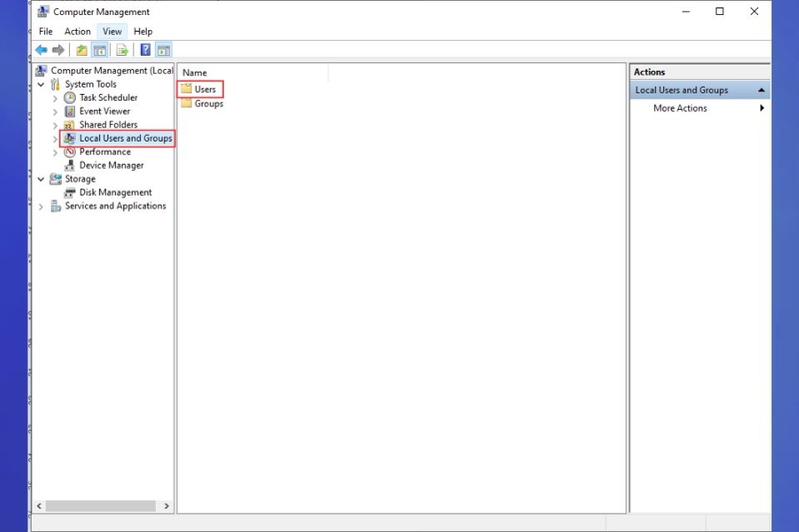Expand the Local Users and Groups node
The width and height of the screenshot is (799, 532).
[x=55, y=139]
